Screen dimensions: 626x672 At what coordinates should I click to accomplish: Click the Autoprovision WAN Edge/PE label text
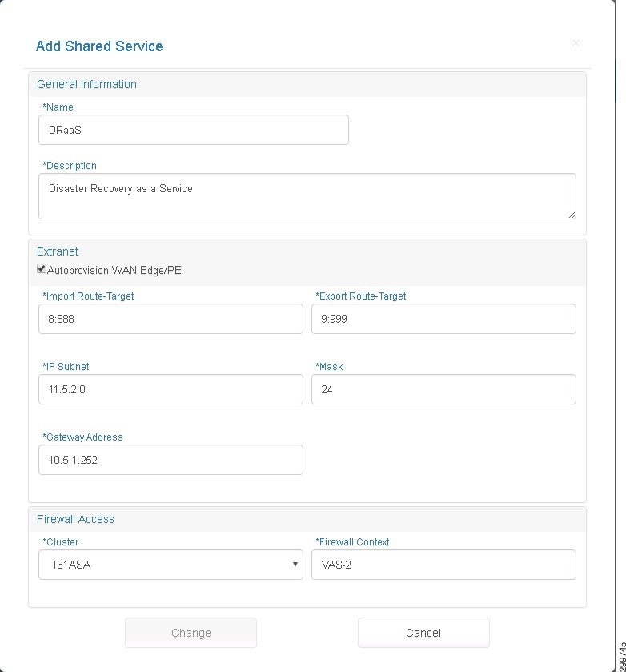pos(114,271)
